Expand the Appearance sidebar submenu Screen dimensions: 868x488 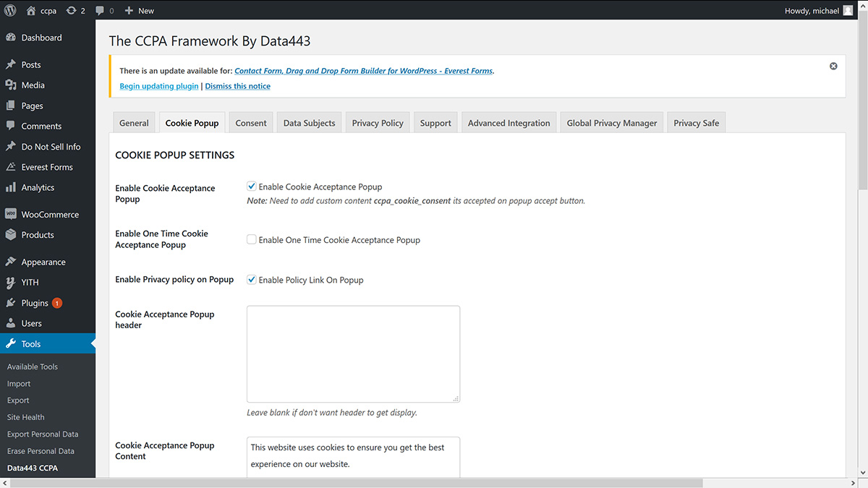point(43,262)
